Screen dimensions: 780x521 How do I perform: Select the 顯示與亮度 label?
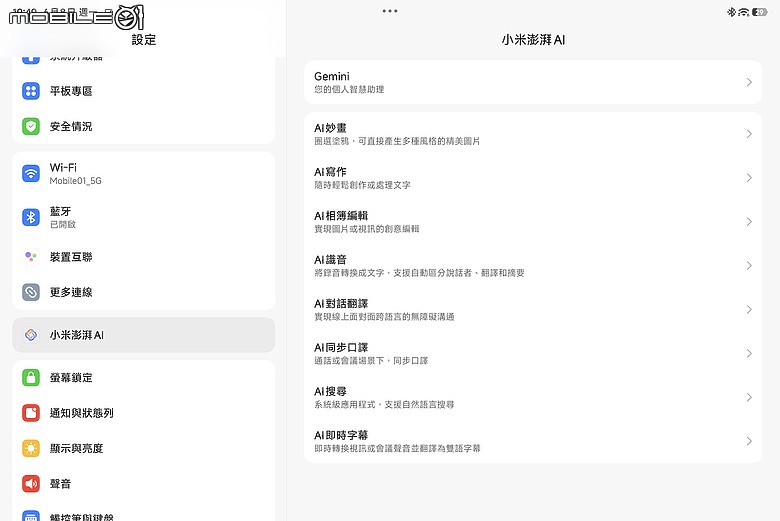[x=76, y=448]
